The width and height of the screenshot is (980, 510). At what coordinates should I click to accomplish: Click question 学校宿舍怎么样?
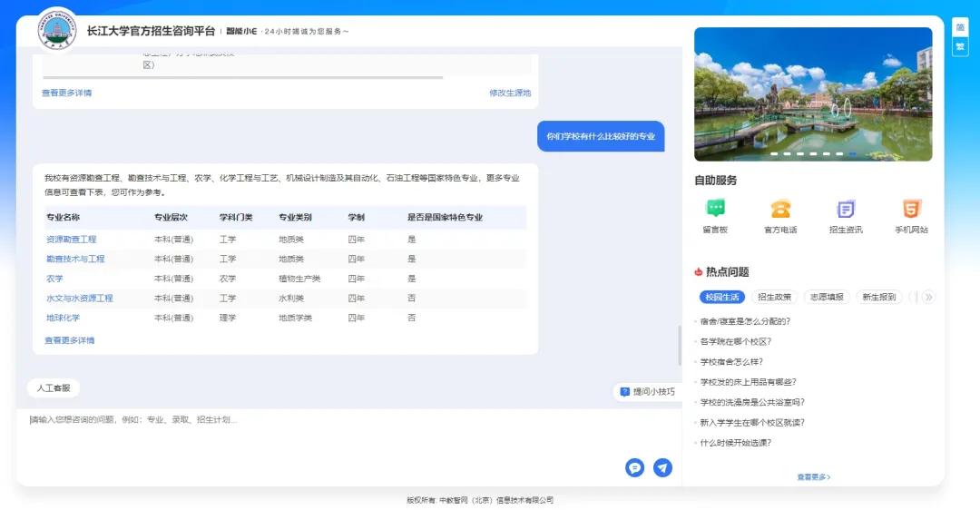(731, 362)
